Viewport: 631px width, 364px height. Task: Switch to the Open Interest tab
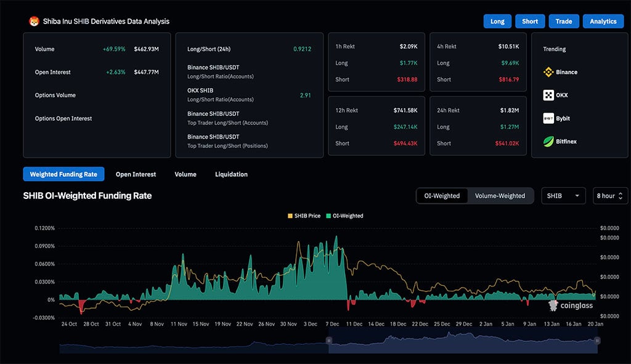pos(136,174)
